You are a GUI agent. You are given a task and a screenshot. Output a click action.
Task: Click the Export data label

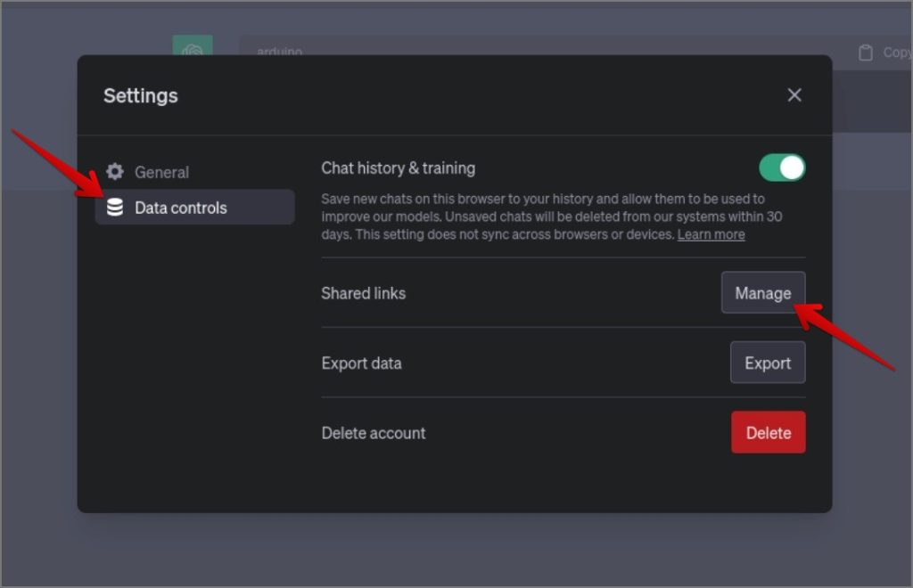[361, 363]
